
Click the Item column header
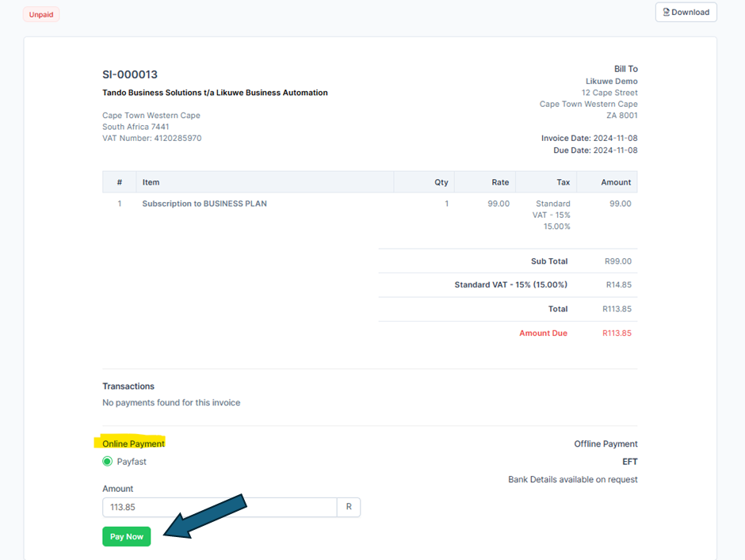[151, 182]
